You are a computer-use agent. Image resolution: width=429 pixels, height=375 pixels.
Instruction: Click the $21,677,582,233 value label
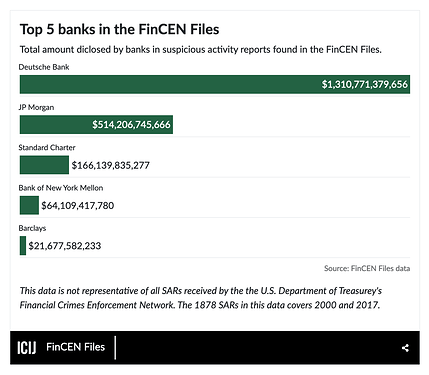point(65,246)
